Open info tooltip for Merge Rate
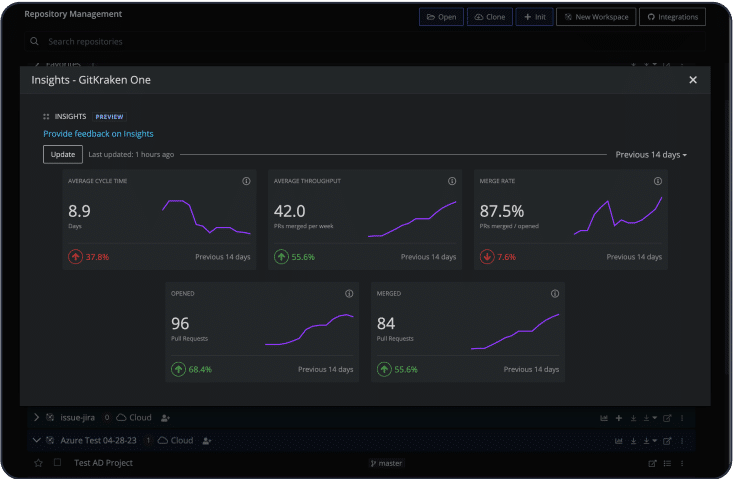 [x=658, y=181]
